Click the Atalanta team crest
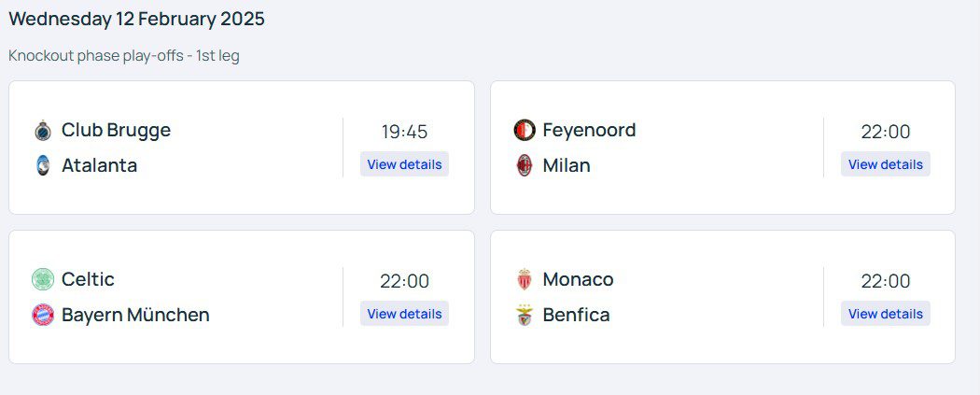Viewport: 980px width, 395px height. [43, 165]
